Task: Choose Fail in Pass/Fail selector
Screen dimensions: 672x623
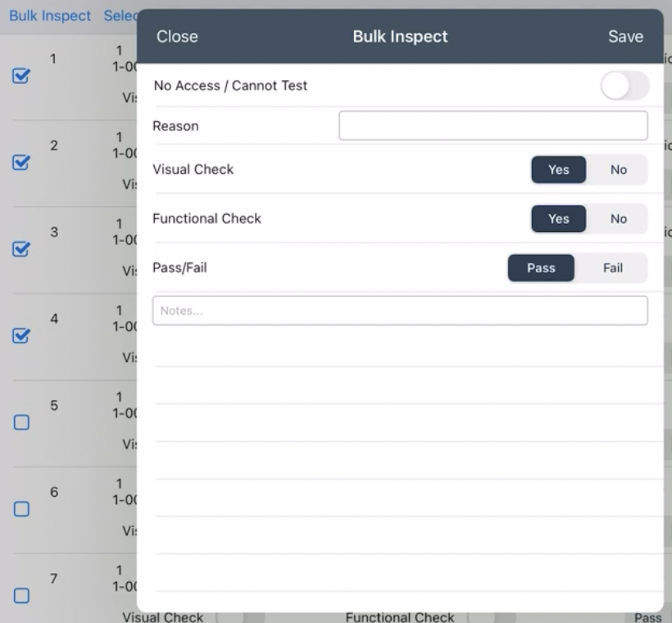Action: click(x=612, y=268)
